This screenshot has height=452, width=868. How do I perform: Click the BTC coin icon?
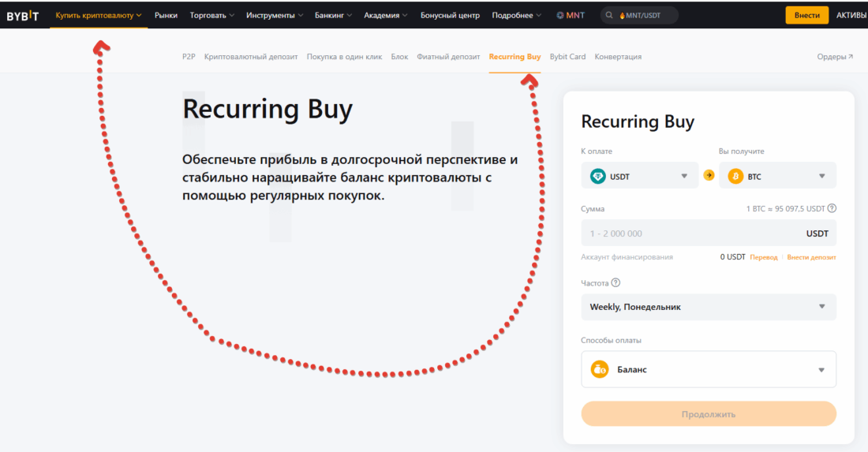[x=735, y=177]
